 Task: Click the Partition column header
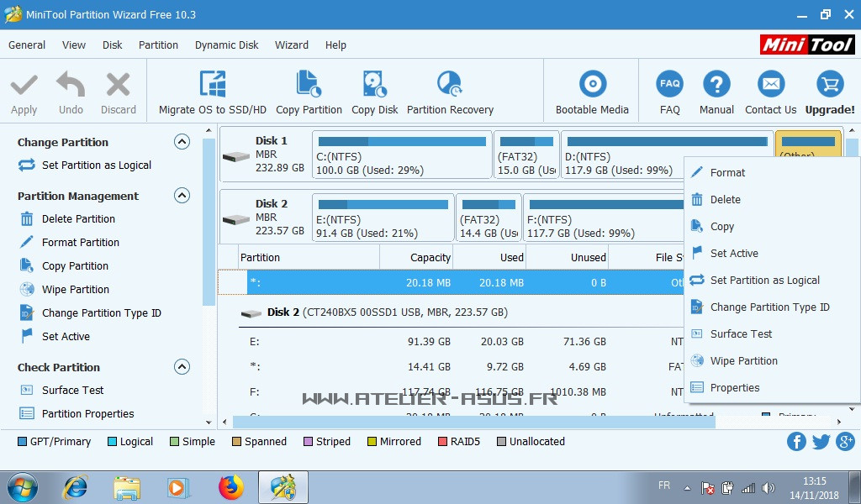(309, 257)
